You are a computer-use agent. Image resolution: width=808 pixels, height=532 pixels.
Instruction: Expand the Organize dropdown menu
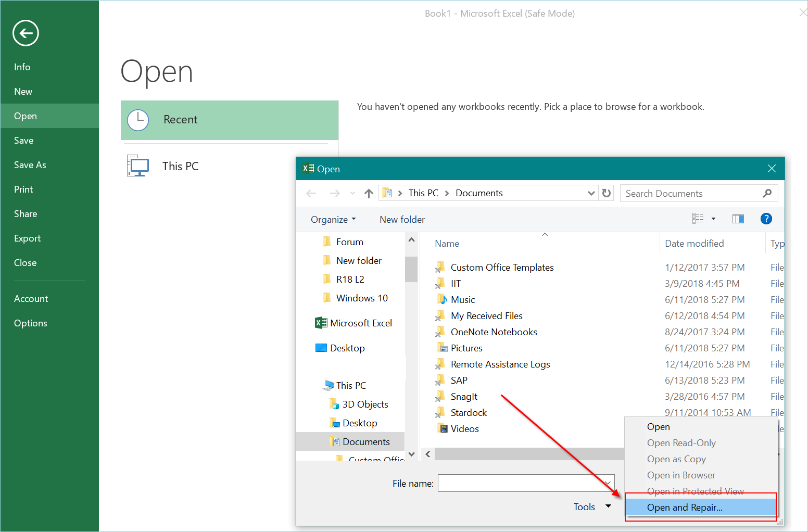(333, 220)
